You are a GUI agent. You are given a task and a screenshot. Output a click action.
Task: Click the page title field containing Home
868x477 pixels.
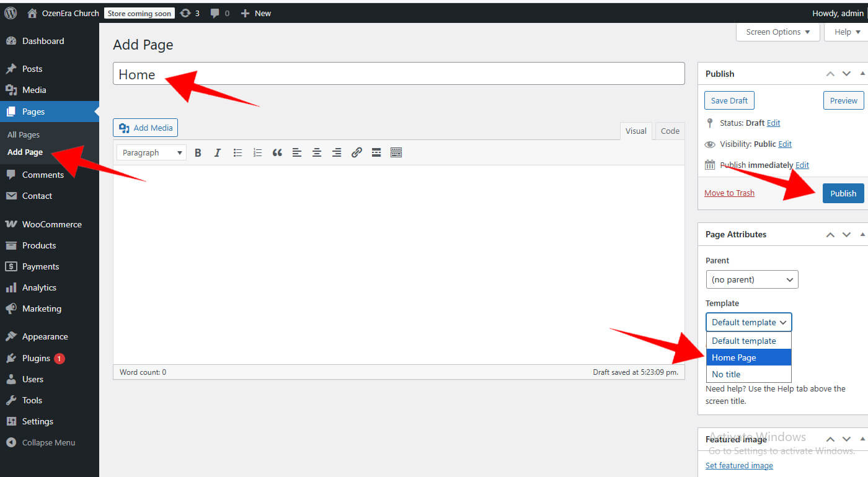[399, 74]
